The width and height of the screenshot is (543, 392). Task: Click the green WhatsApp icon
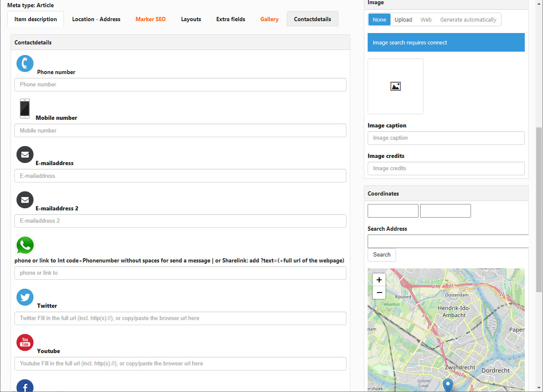coord(25,245)
